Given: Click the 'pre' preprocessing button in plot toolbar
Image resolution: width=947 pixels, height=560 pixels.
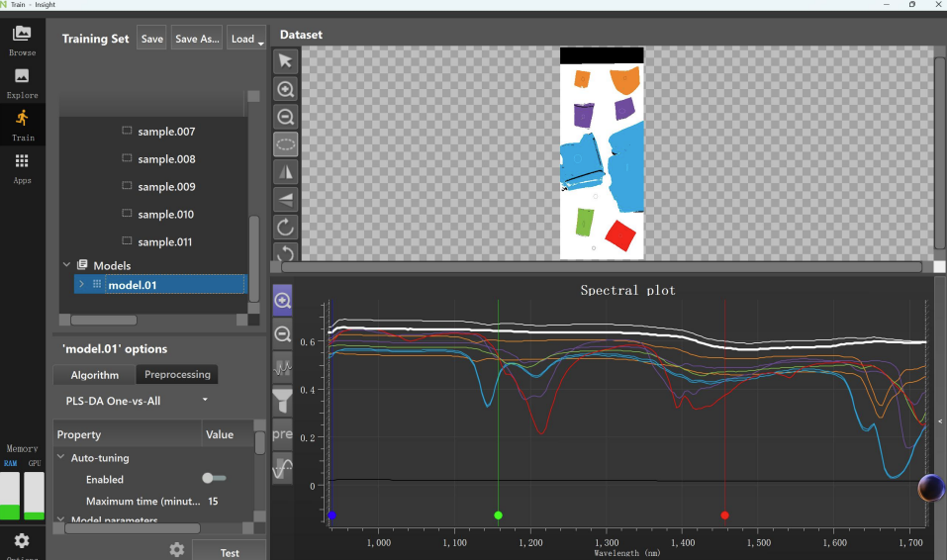Looking at the screenshot, I should [x=283, y=433].
